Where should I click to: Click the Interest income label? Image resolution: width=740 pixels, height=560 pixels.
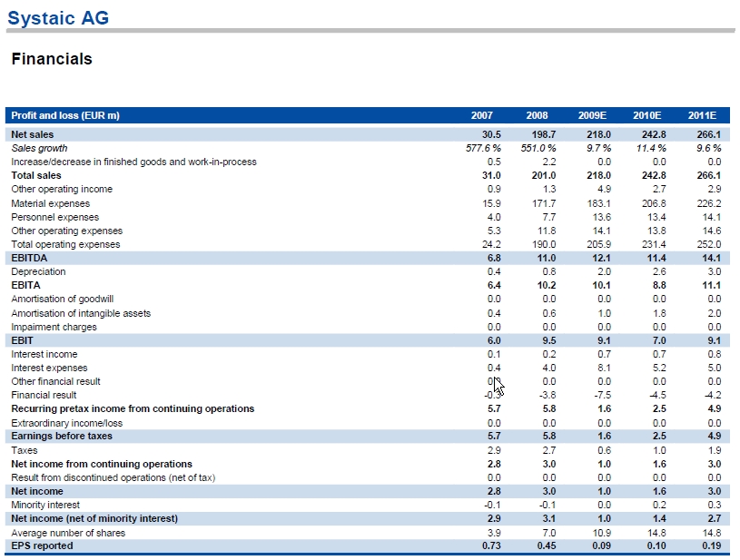(x=44, y=354)
